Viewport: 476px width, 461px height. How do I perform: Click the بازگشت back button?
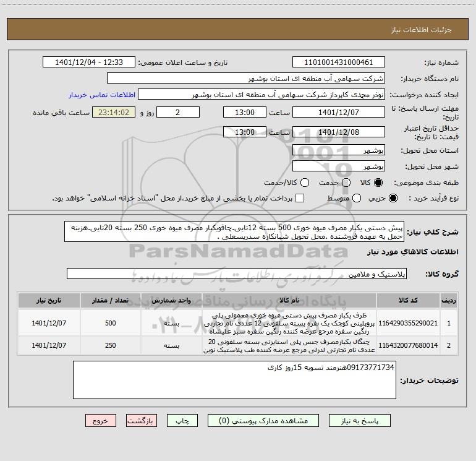(x=142, y=421)
